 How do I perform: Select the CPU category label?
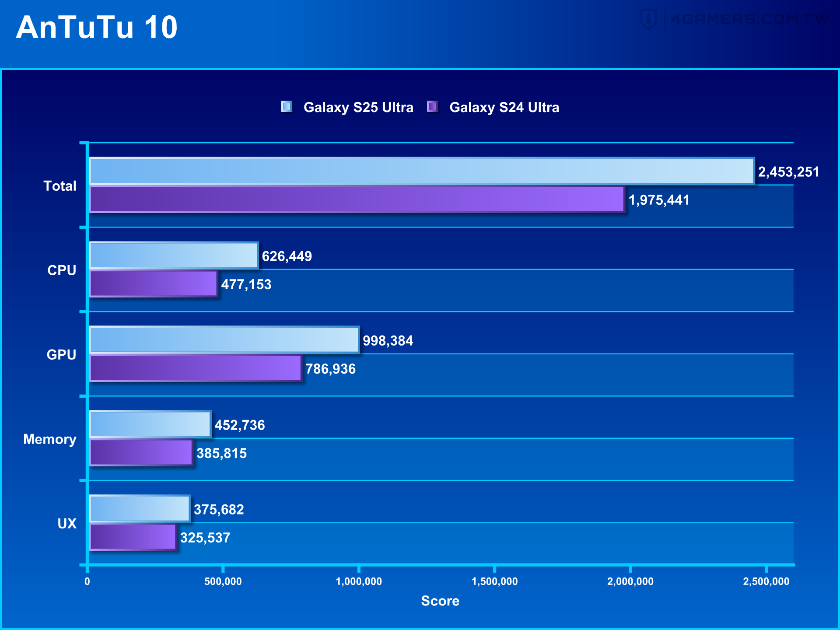coord(62,270)
